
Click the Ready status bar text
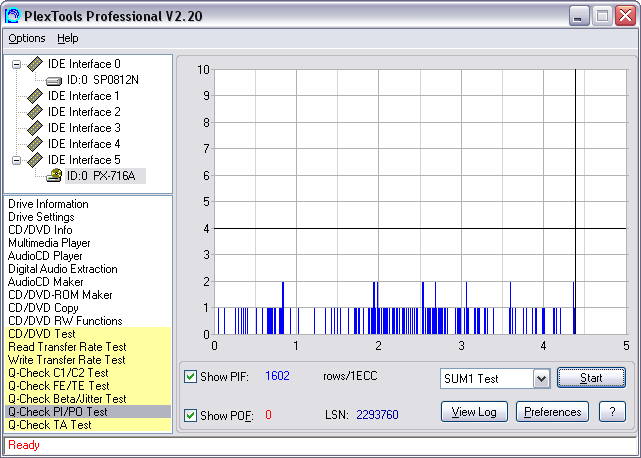(24, 445)
